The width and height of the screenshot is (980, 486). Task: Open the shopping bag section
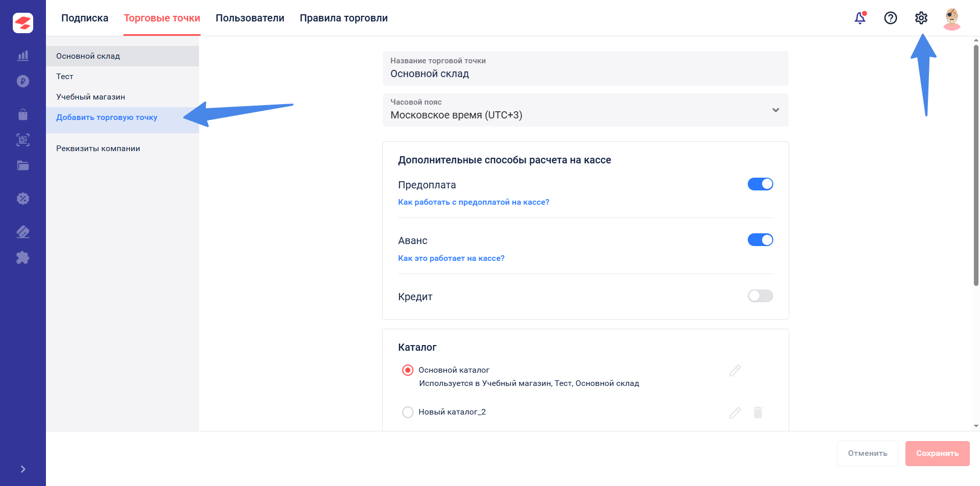coord(23,114)
